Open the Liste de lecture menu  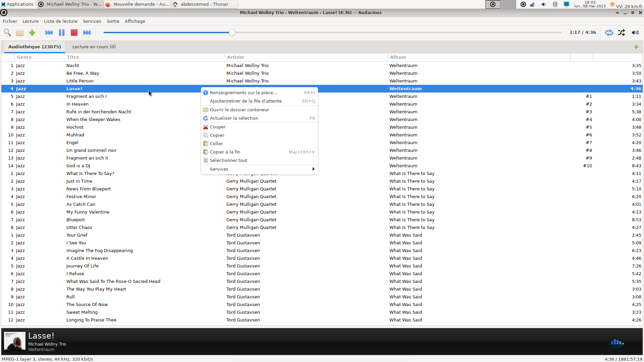[x=61, y=21]
